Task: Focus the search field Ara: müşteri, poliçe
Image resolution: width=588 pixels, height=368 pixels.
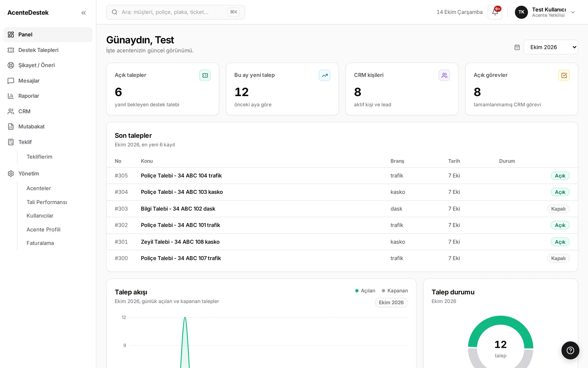Action: (x=175, y=12)
